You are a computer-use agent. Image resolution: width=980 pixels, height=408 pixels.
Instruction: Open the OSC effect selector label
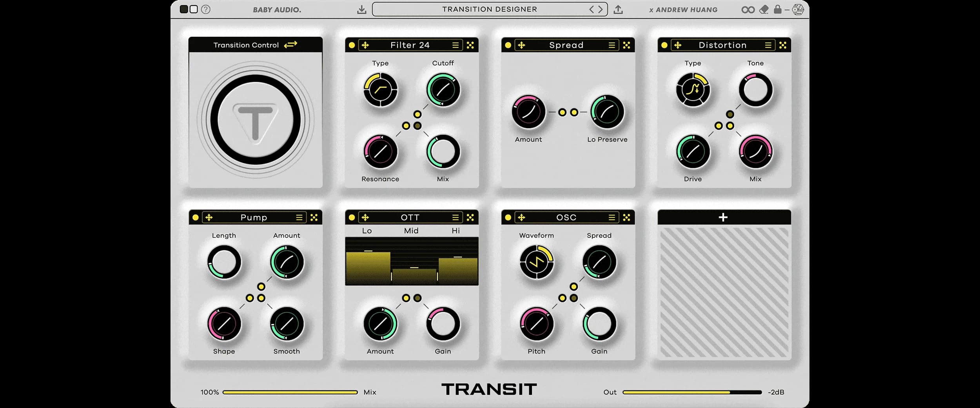click(x=566, y=217)
